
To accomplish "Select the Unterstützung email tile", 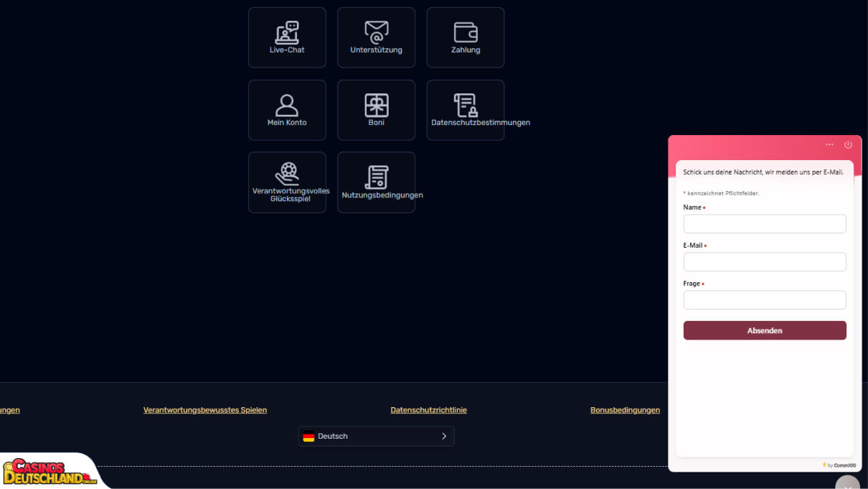I will (x=376, y=37).
